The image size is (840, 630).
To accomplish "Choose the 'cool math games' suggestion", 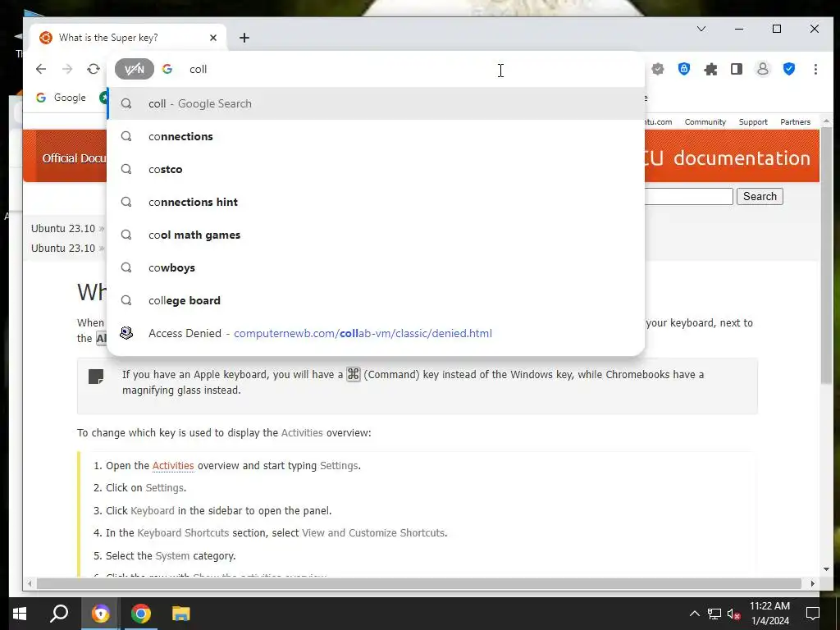I will point(376,235).
